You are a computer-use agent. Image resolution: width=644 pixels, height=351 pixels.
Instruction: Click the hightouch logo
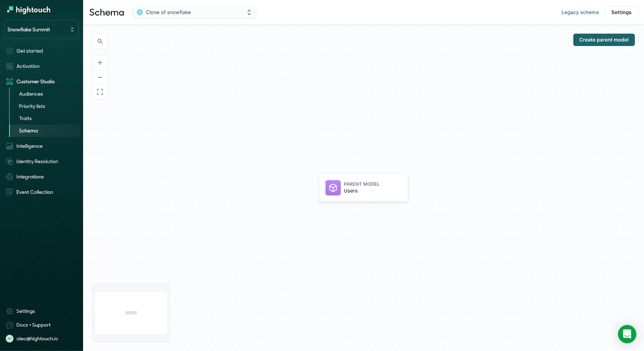point(29,10)
